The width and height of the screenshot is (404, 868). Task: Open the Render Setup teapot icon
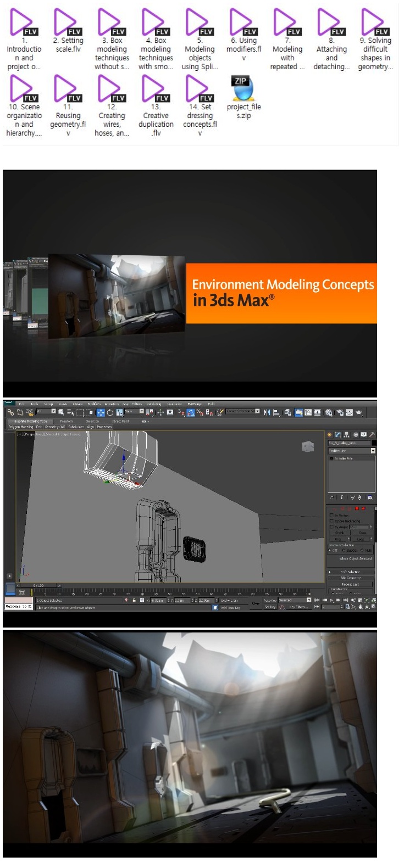[x=340, y=412]
